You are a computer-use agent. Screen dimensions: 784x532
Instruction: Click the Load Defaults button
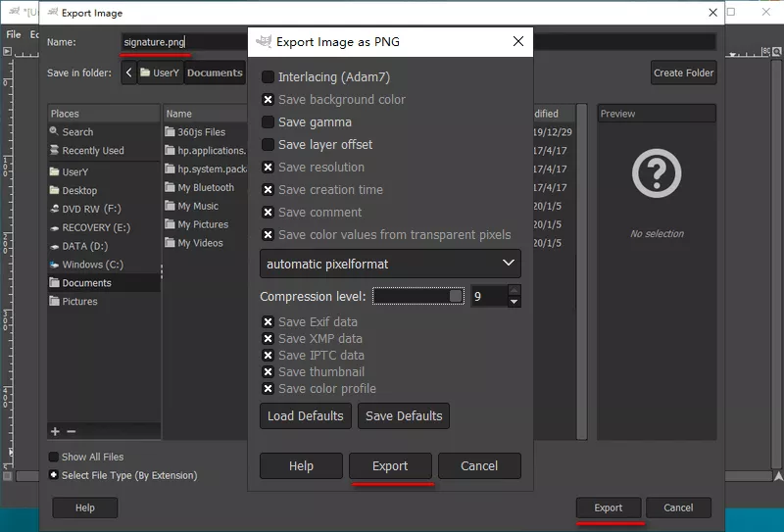[305, 415]
